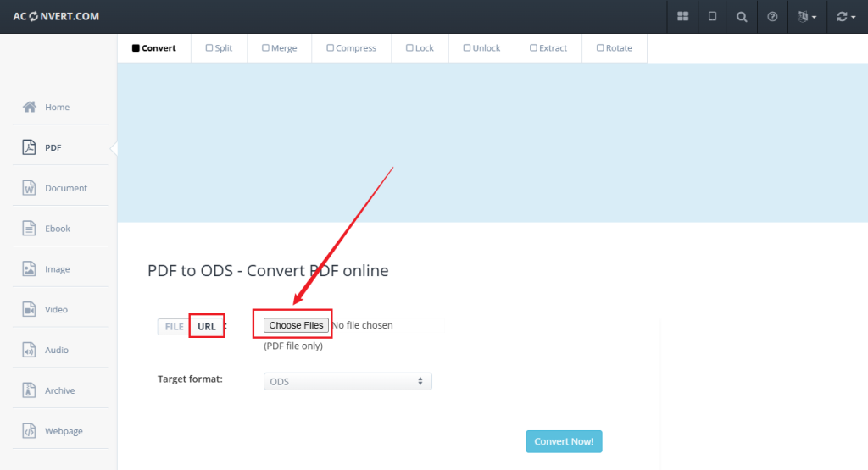
Task: Click the Merge tab checkbox square
Action: [x=265, y=48]
